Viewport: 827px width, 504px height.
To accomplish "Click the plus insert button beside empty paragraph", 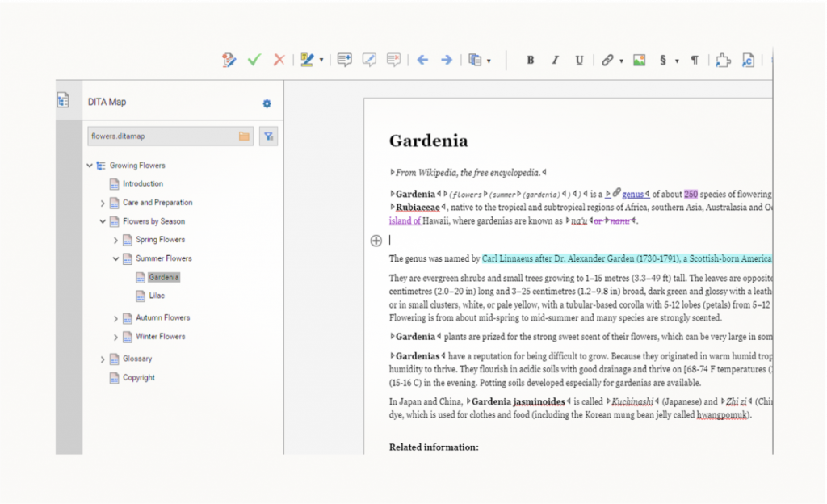I will pos(376,241).
